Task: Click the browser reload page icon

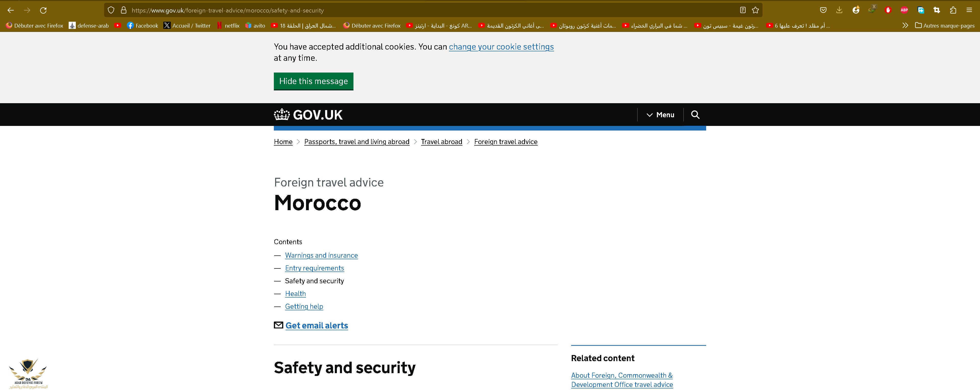Action: click(x=43, y=10)
